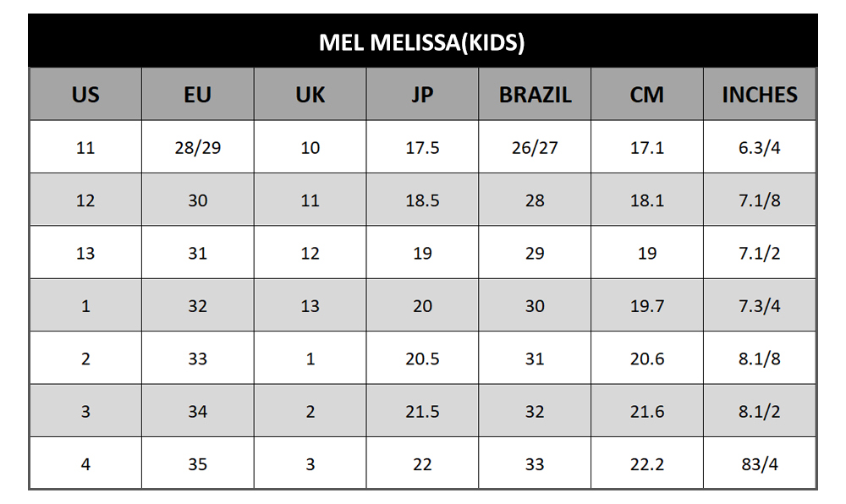Screen dimensions: 846x504
Task: Select the 7.1/2 inches cell
Action: coord(760,253)
